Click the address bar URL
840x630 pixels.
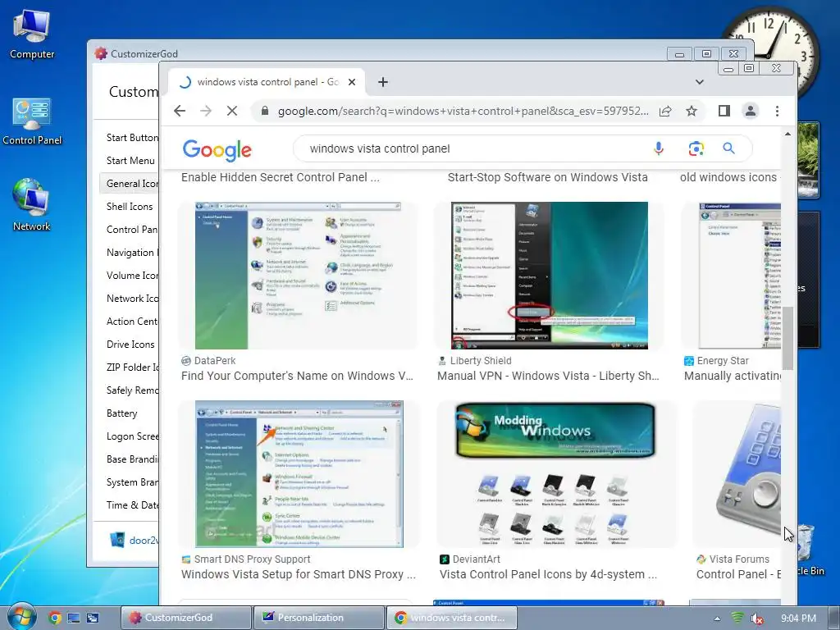pyautogui.click(x=463, y=111)
